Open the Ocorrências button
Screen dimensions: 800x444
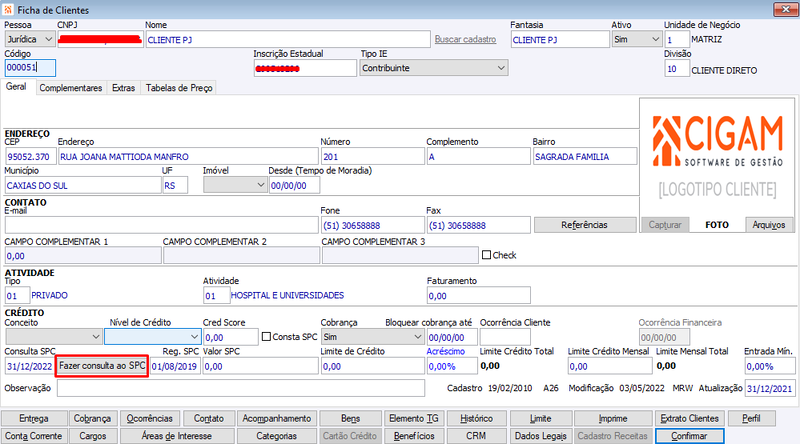pos(150,418)
